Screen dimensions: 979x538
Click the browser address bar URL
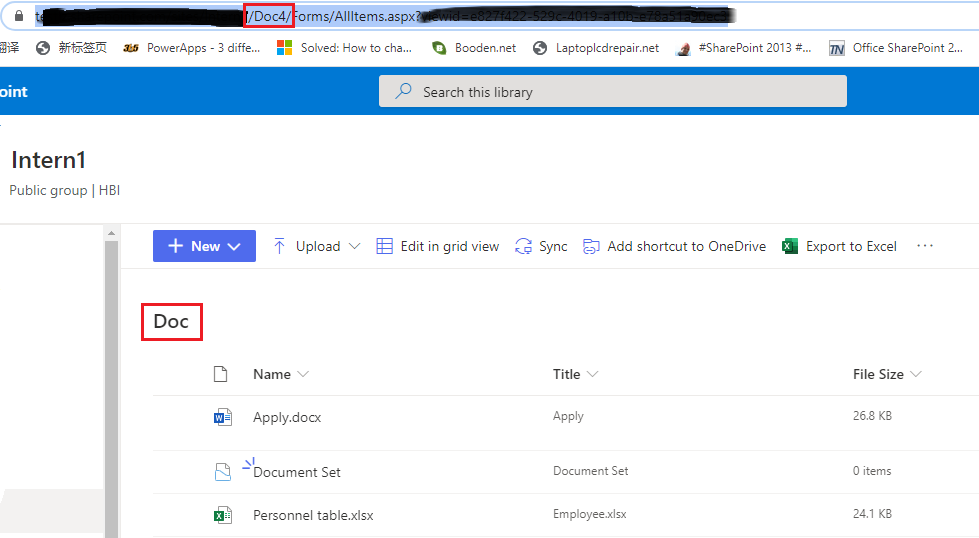pos(381,16)
